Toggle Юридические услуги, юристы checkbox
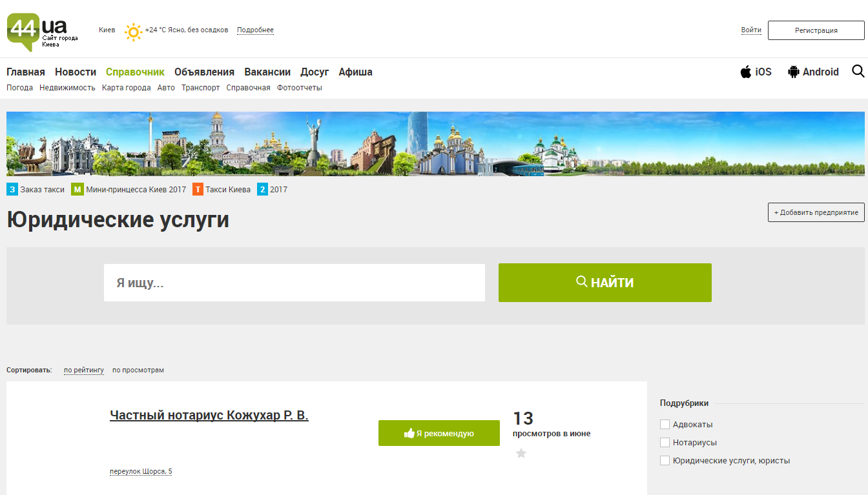Image resolution: width=868 pixels, height=495 pixels. coord(665,461)
